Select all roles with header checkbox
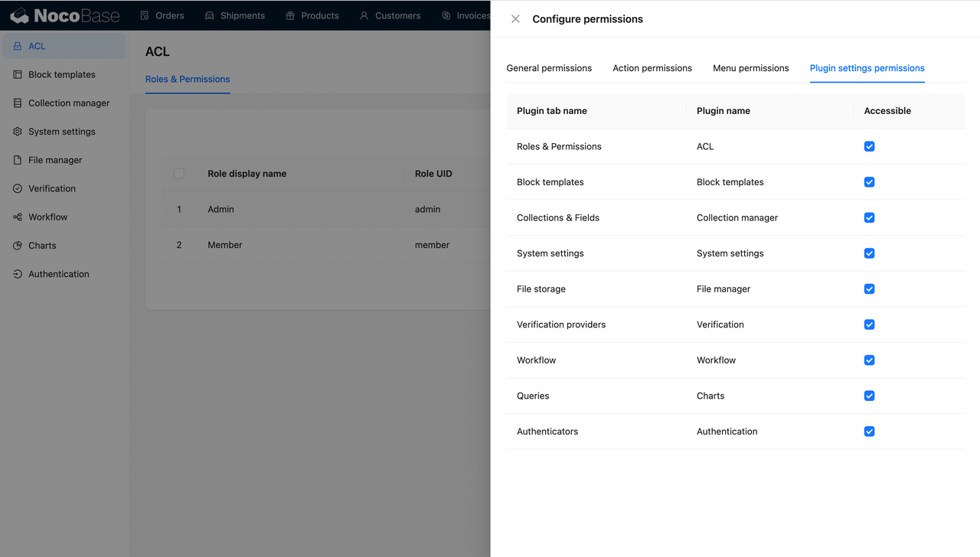The height and width of the screenshot is (557, 980). point(179,174)
